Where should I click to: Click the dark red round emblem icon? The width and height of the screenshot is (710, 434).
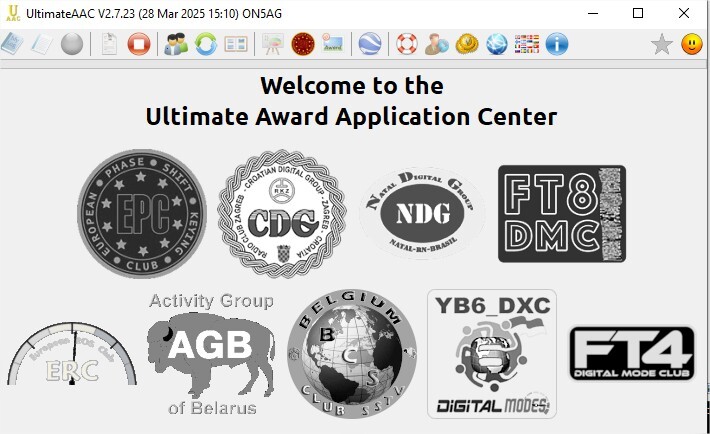pos(303,44)
